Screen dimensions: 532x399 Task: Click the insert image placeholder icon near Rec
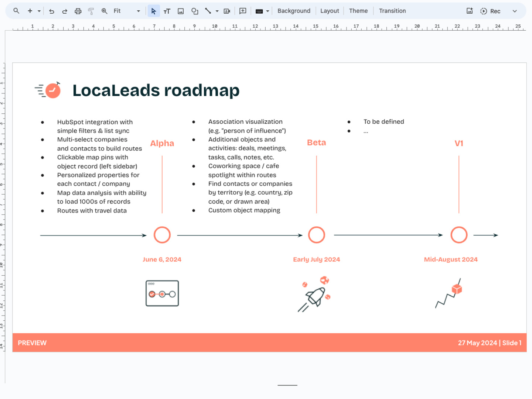[x=470, y=11]
